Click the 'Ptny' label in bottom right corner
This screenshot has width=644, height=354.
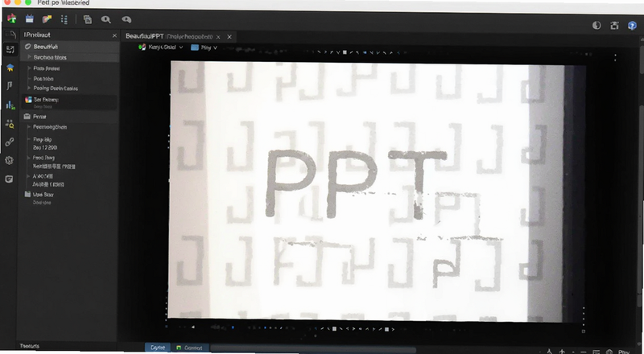point(623,352)
